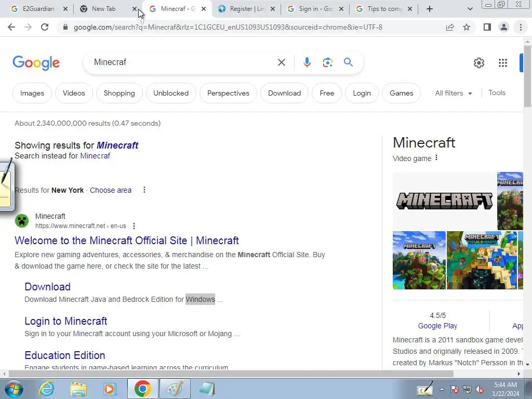Open Windows Explorer folder on taskbar
Screen dimensions: 532x399
coord(78,389)
